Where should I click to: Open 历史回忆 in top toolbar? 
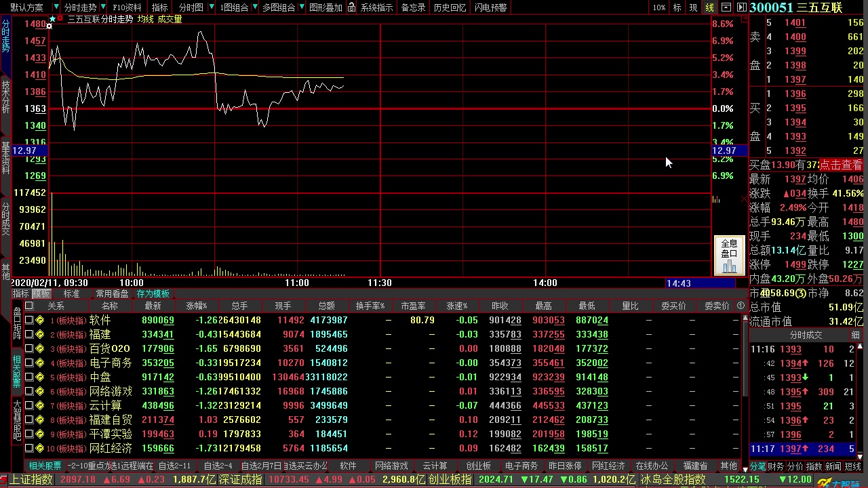click(x=450, y=7)
